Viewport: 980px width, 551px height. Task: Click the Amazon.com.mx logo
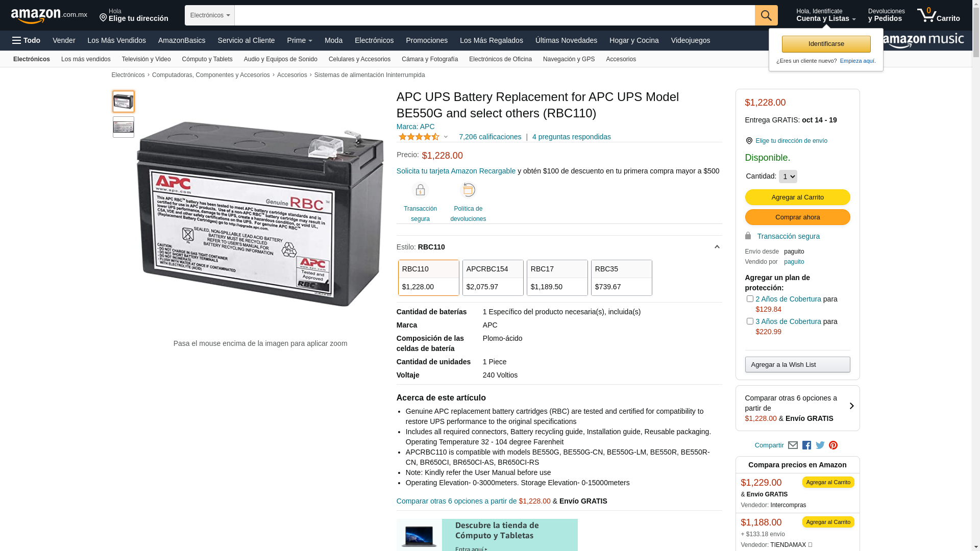click(49, 16)
